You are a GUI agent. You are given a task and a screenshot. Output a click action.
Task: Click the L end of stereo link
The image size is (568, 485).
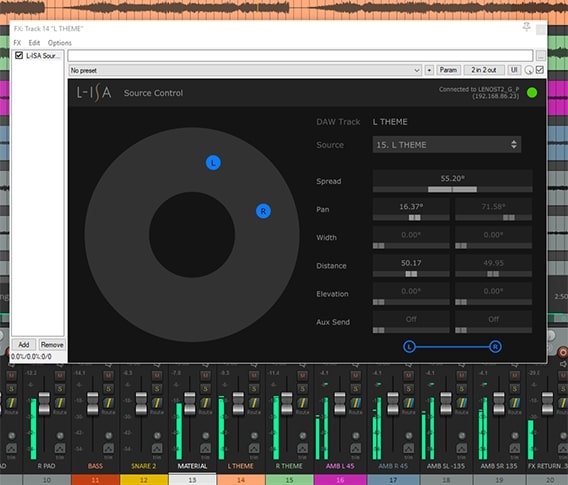tap(409, 347)
